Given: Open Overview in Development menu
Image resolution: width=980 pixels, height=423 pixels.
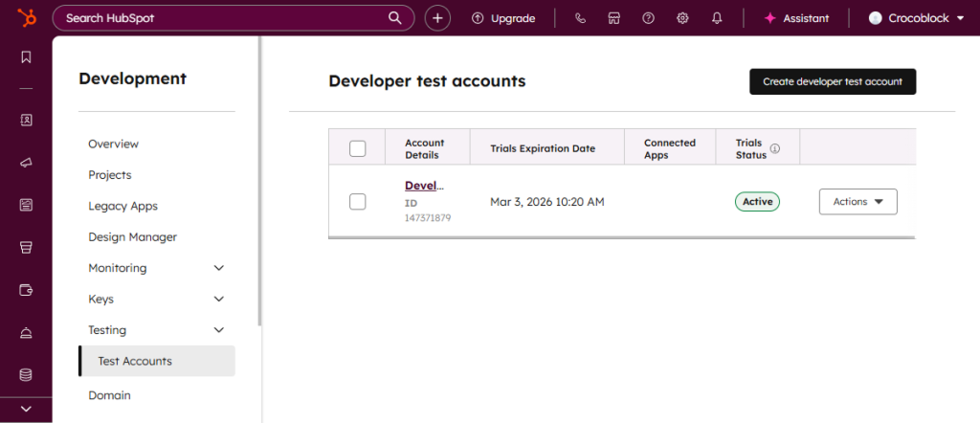Looking at the screenshot, I should click(114, 144).
